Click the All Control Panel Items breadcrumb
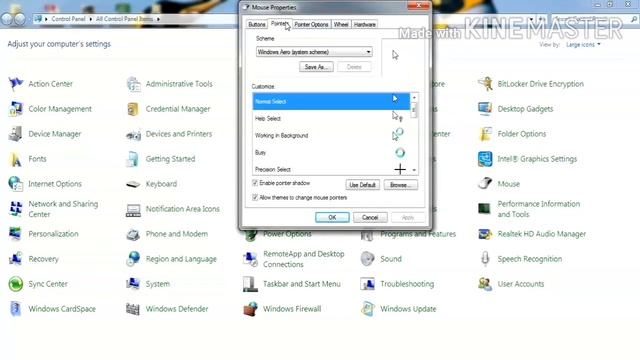640x360 pixels. click(124, 19)
